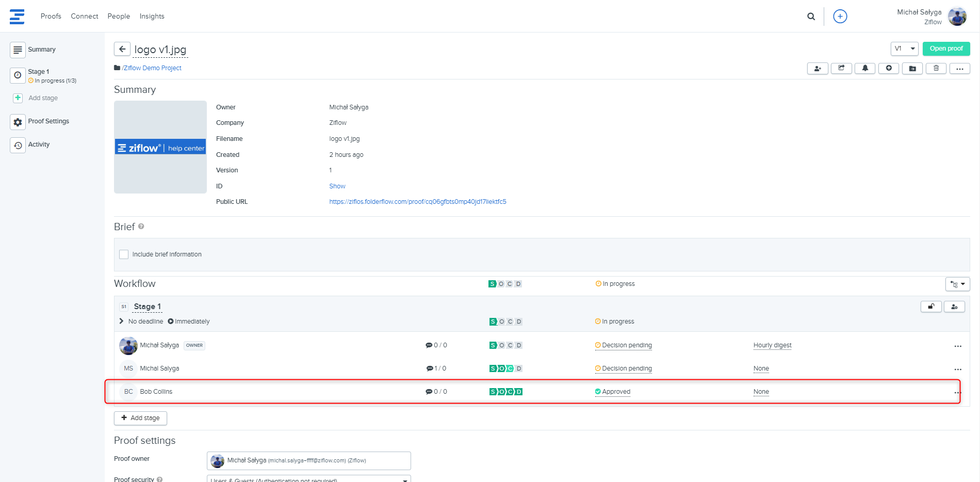Click the trash delete proof icon
Image resolution: width=980 pixels, height=482 pixels.
pos(936,68)
